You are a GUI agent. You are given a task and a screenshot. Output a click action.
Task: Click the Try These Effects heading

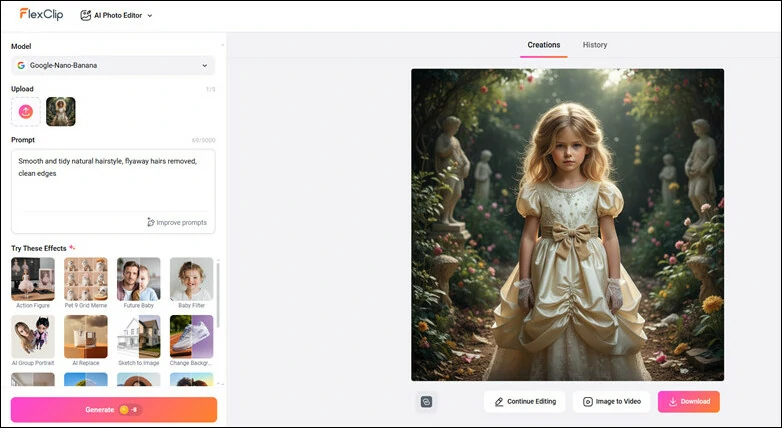click(39, 248)
